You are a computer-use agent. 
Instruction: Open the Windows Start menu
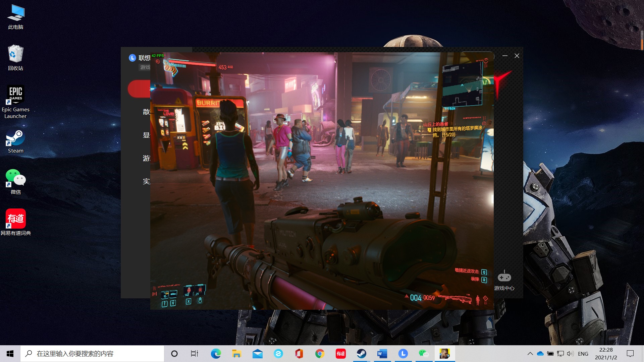tap(10, 354)
